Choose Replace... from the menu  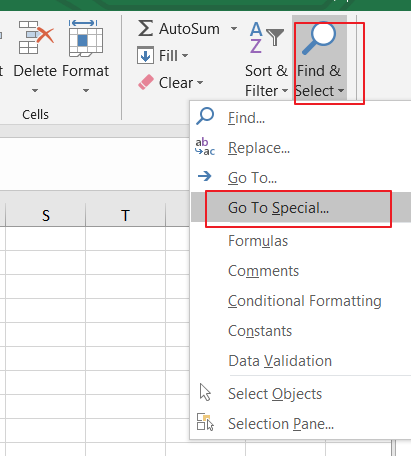pos(301,148)
